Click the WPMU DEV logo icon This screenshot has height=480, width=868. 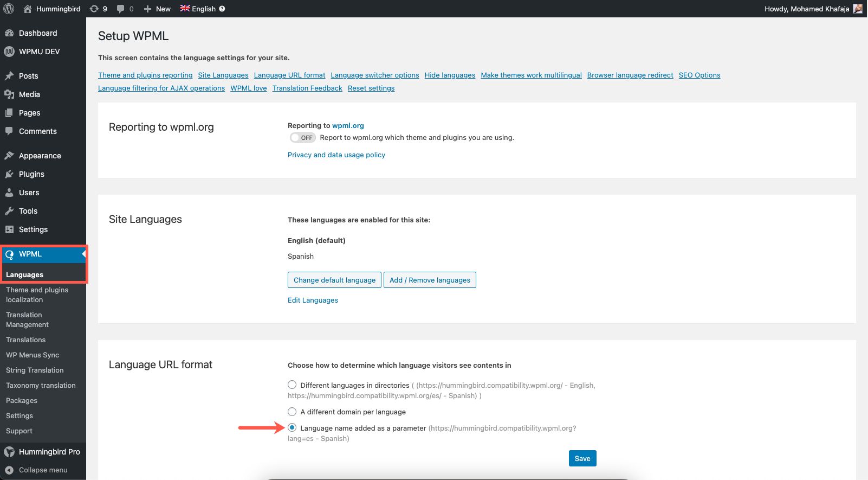(x=9, y=52)
